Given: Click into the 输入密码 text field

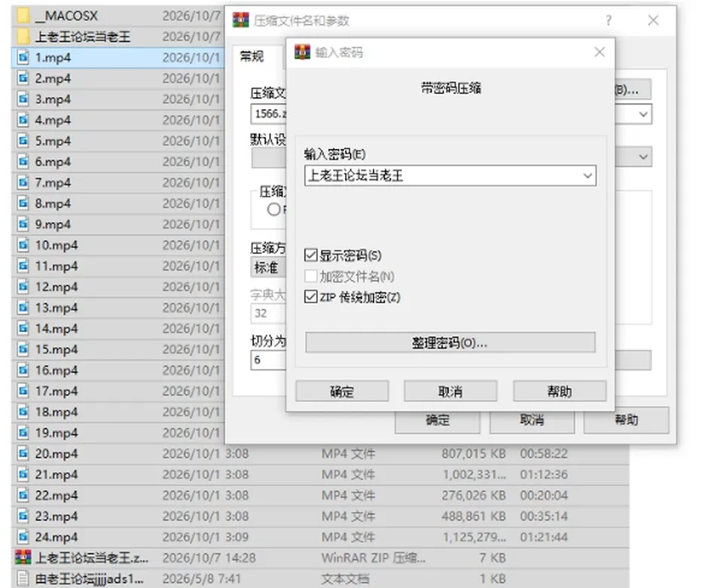Looking at the screenshot, I should [442, 175].
